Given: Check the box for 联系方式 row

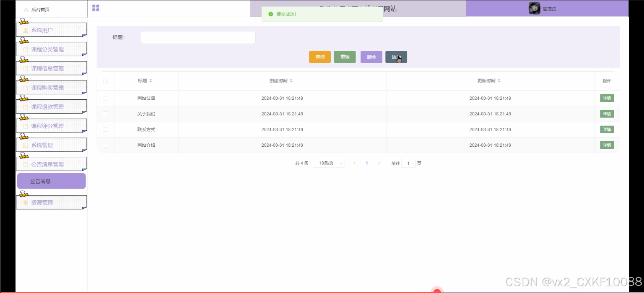Looking at the screenshot, I should pos(105,130).
